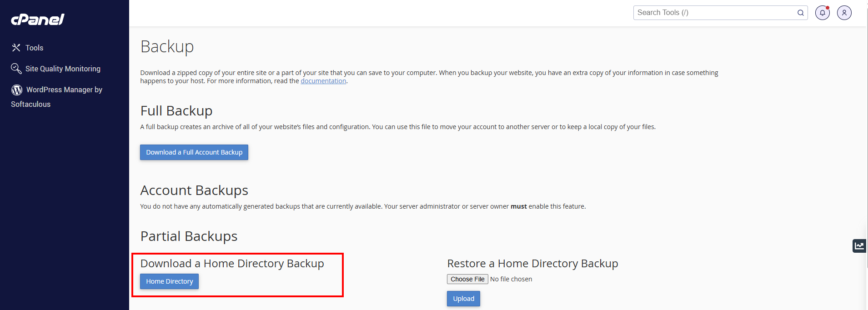Click the Backup page title
Image resolution: width=868 pixels, height=310 pixels.
167,46
